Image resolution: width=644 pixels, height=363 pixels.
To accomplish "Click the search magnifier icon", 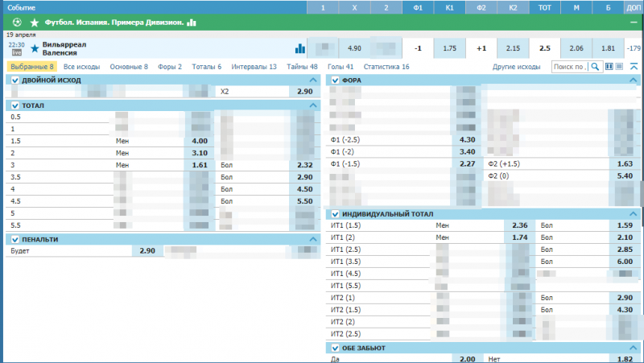I will 596,67.
